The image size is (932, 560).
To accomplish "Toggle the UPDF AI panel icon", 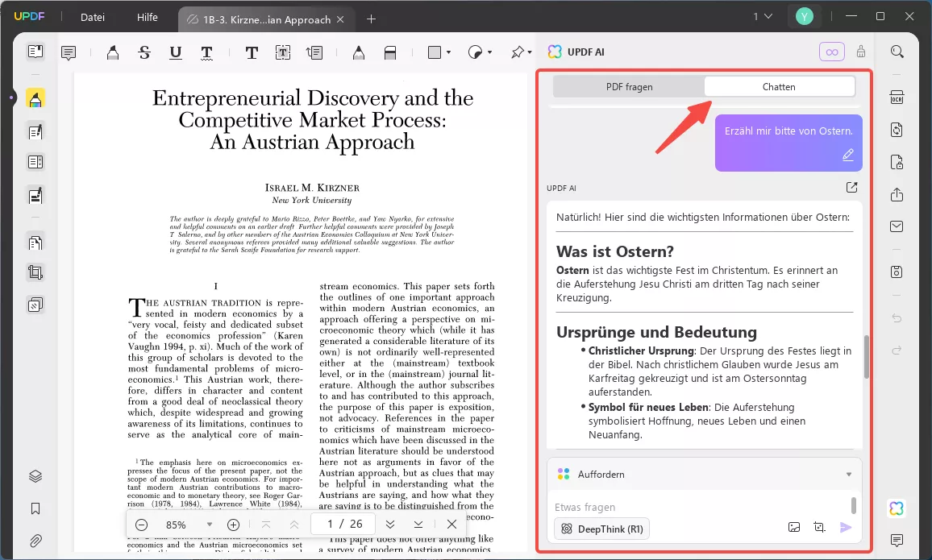I will tap(897, 508).
